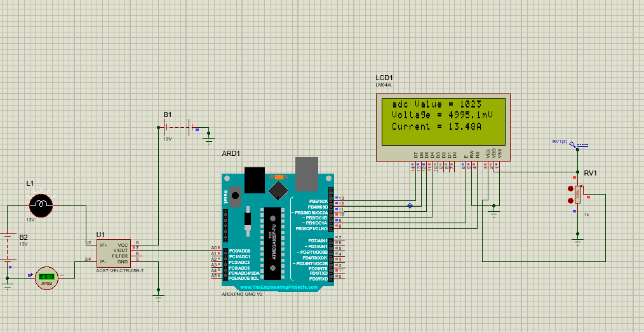Click the black power jack on Arduino
The width and height of the screenshot is (644, 332).
click(x=255, y=180)
